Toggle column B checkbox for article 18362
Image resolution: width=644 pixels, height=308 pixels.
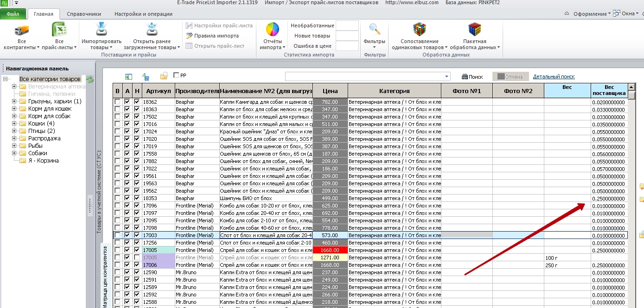pyautogui.click(x=118, y=102)
